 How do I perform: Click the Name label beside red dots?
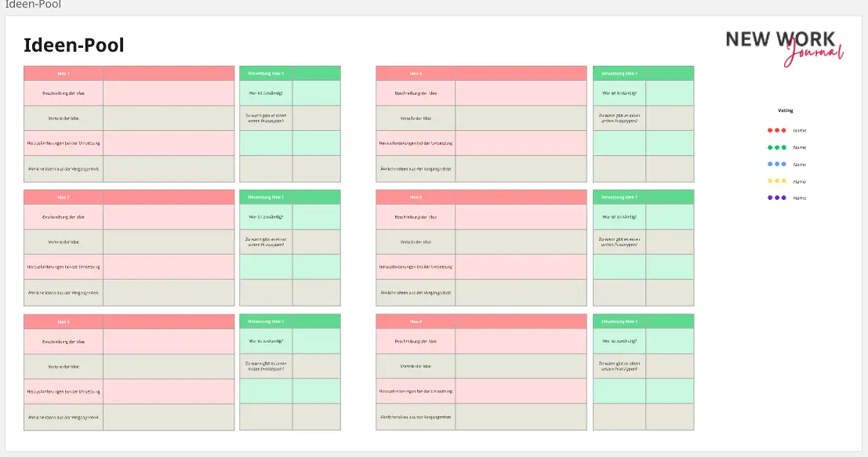point(799,131)
